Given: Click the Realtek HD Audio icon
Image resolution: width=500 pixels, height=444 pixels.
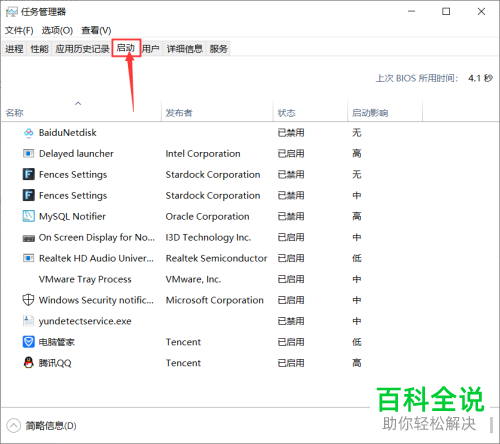Looking at the screenshot, I should click(x=28, y=258).
